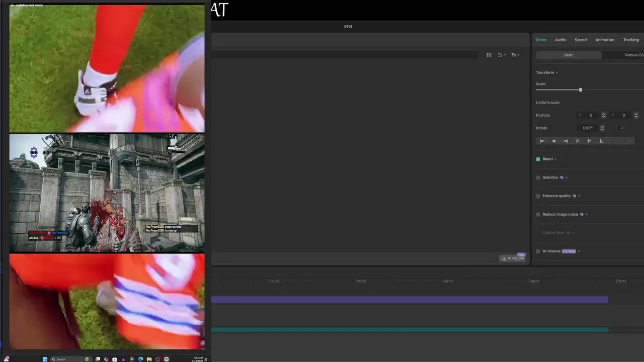Open File Explorer from taskbar
Viewport: 644px width, 362px height.
point(149,359)
